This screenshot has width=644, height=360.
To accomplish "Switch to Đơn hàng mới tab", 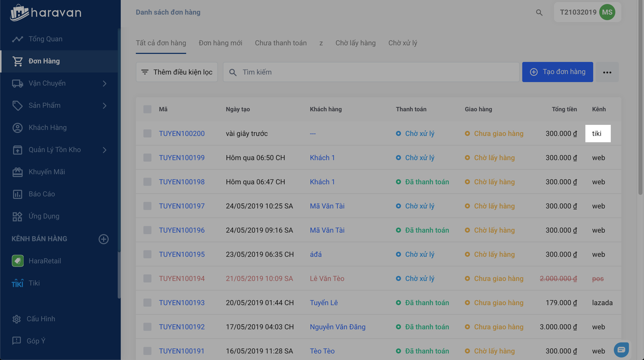I will [220, 43].
